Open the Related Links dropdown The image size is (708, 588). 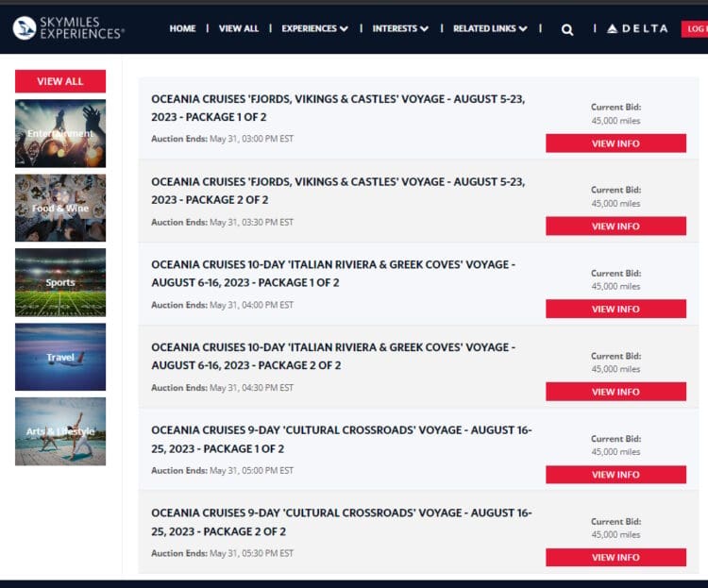pos(490,28)
